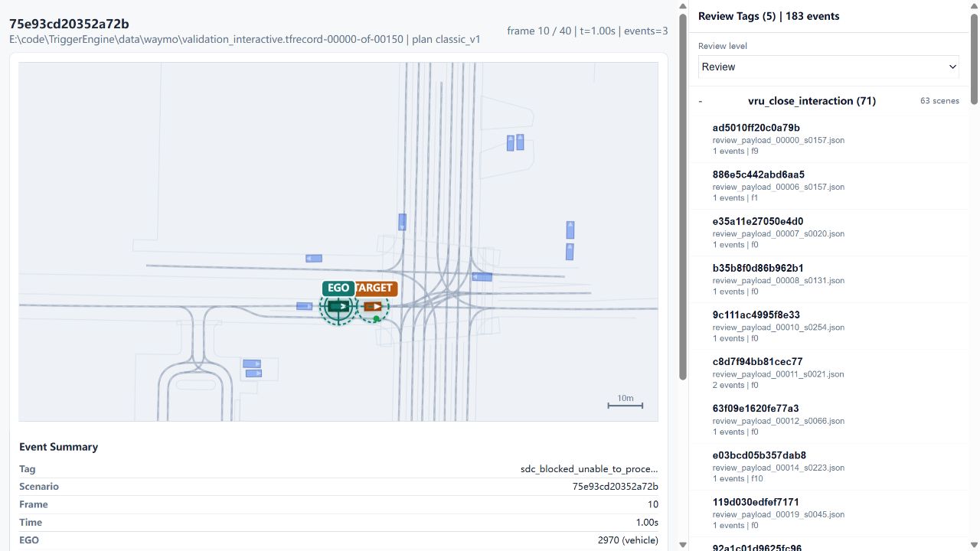The image size is (980, 551).
Task: Click the EGO value 2970 (vehicle)
Action: click(628, 540)
